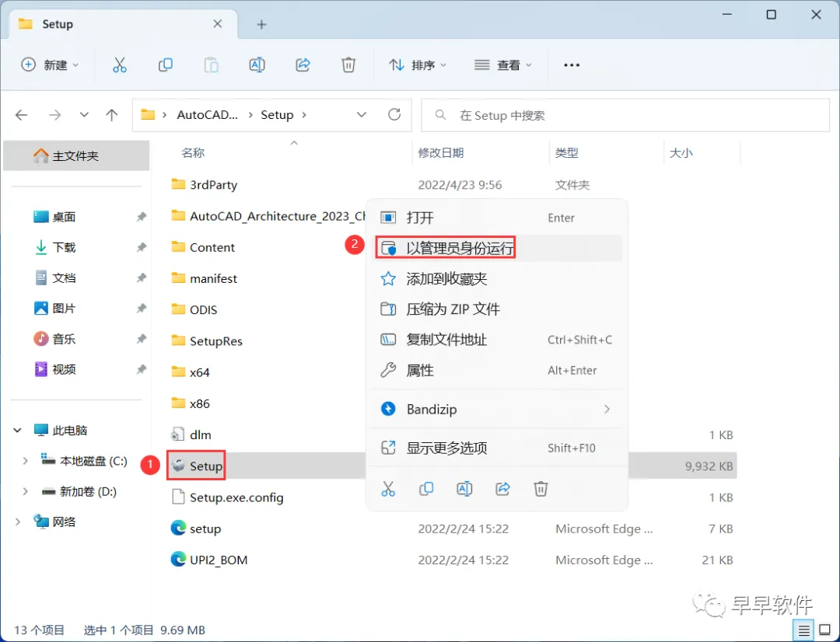Choose 添加到收藏夹 in the context menu

coord(496,278)
